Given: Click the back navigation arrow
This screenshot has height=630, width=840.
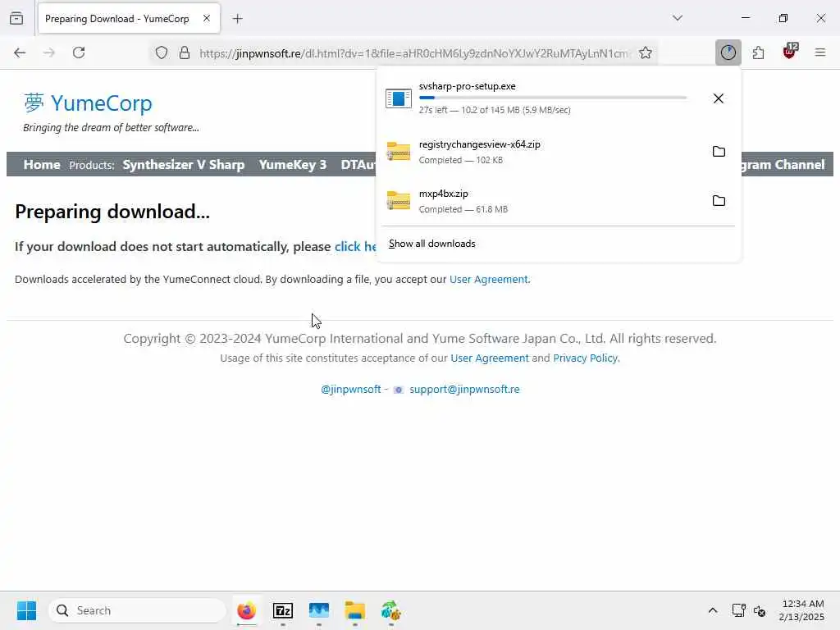Looking at the screenshot, I should click(20, 52).
